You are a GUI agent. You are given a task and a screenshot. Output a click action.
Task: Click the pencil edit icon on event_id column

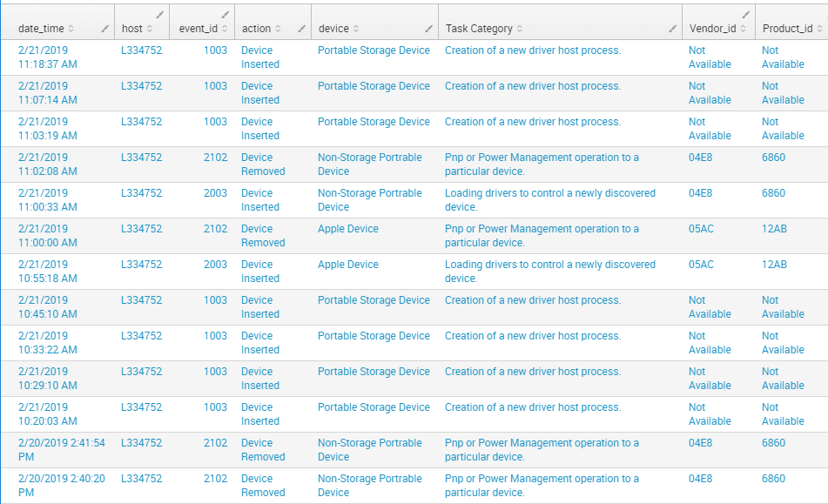click(226, 15)
